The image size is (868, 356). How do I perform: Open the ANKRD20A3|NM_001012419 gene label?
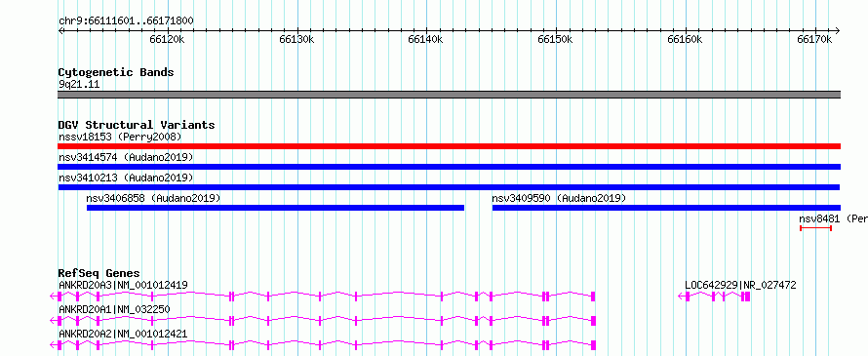tap(124, 285)
